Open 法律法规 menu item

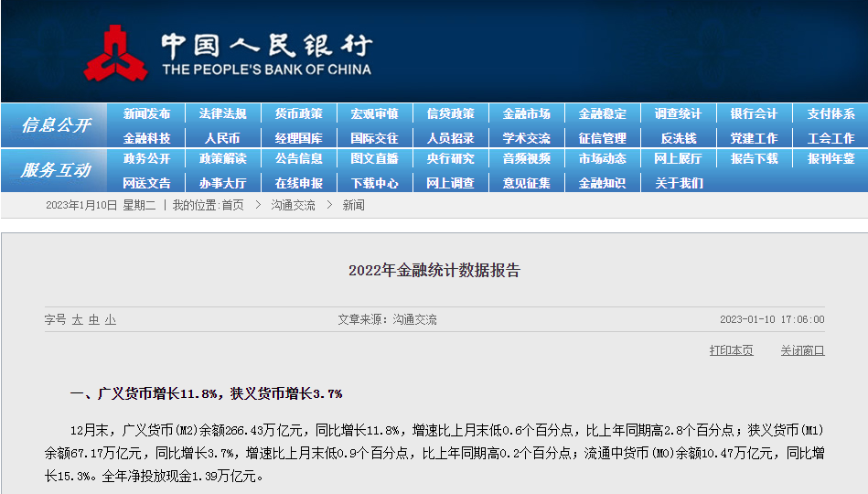(222, 114)
